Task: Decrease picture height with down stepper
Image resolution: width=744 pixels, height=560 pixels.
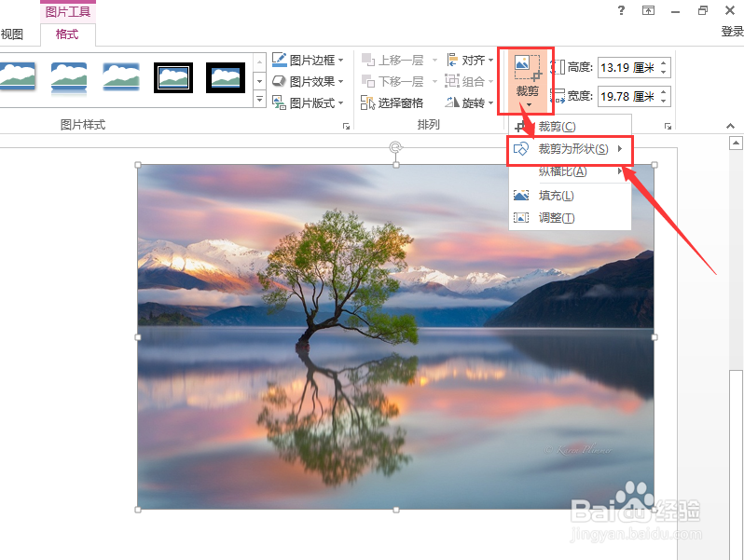Action: pos(664,73)
